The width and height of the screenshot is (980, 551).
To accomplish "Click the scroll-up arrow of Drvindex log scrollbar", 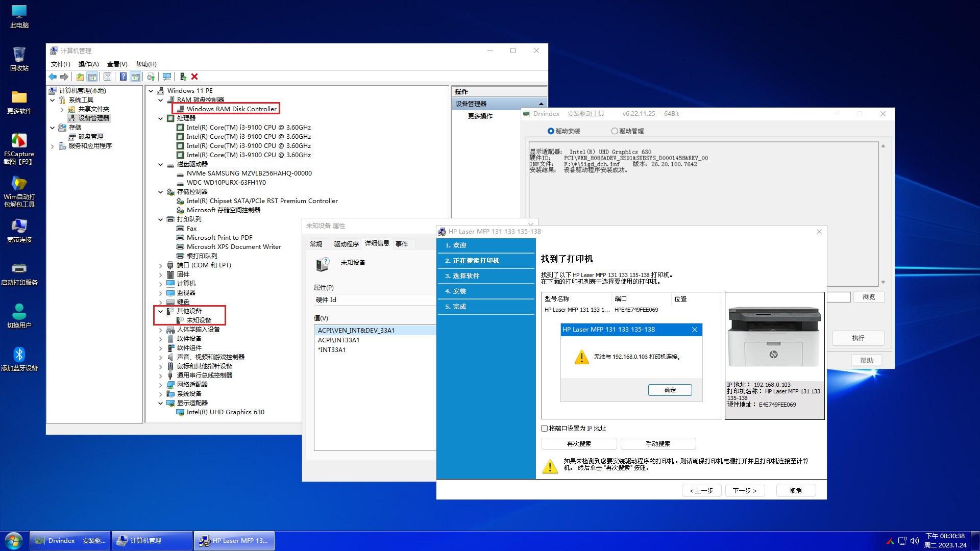I will pos(883,146).
